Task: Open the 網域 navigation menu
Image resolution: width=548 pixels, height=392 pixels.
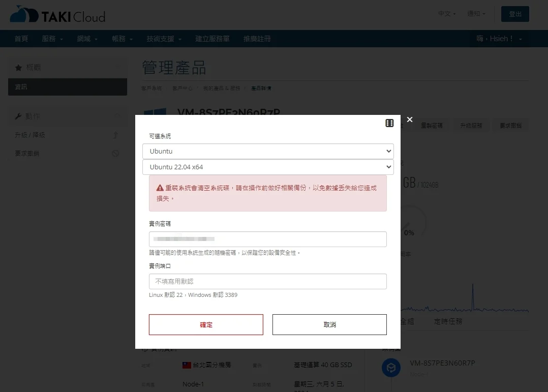Action: point(87,39)
